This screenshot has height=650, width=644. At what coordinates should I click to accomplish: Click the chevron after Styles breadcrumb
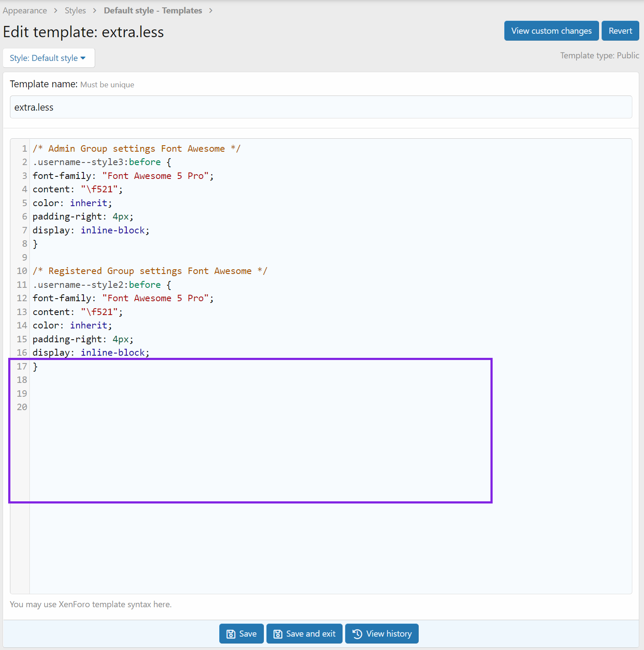(x=95, y=10)
